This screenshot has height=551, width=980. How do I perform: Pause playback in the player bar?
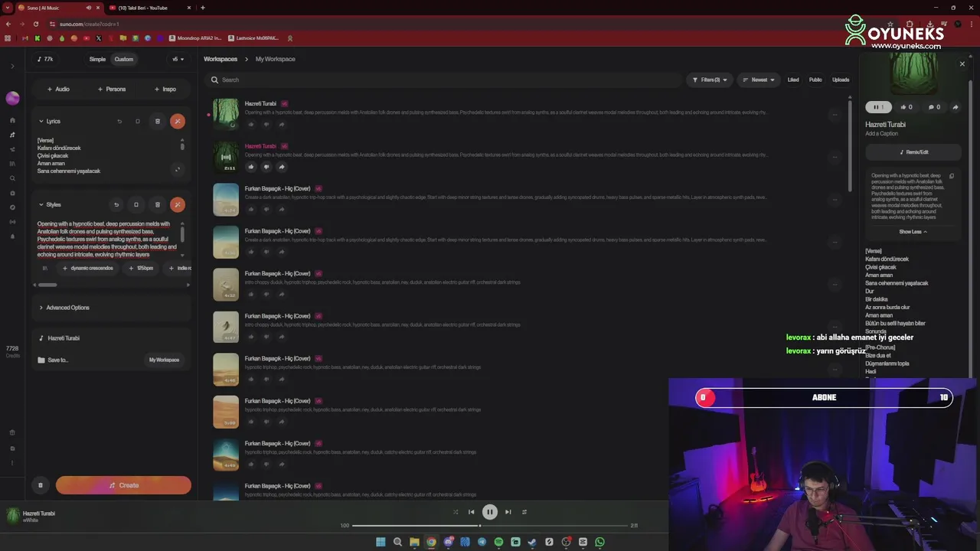[x=490, y=512]
